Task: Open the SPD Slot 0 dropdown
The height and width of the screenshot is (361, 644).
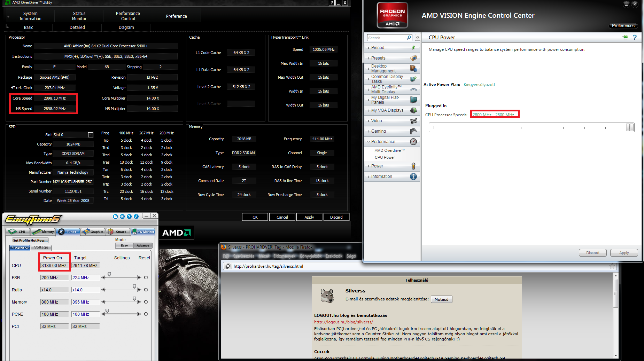Action: click(x=91, y=135)
